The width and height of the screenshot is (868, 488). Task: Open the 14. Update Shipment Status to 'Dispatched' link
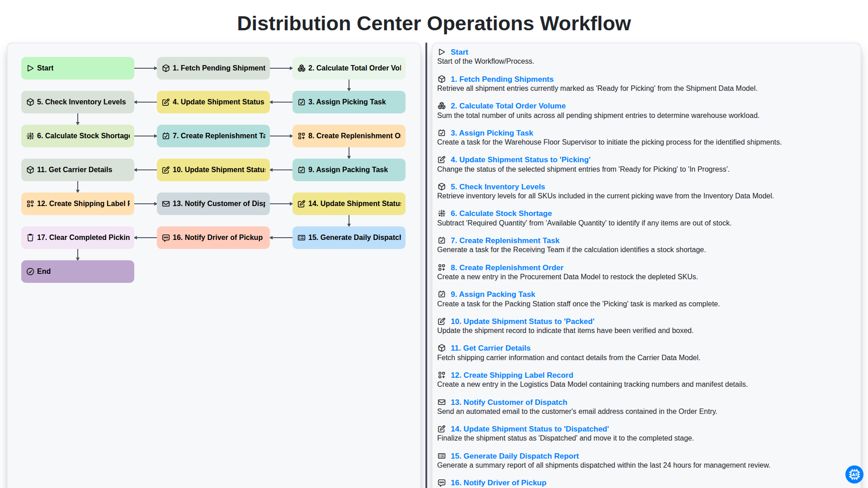click(x=530, y=429)
